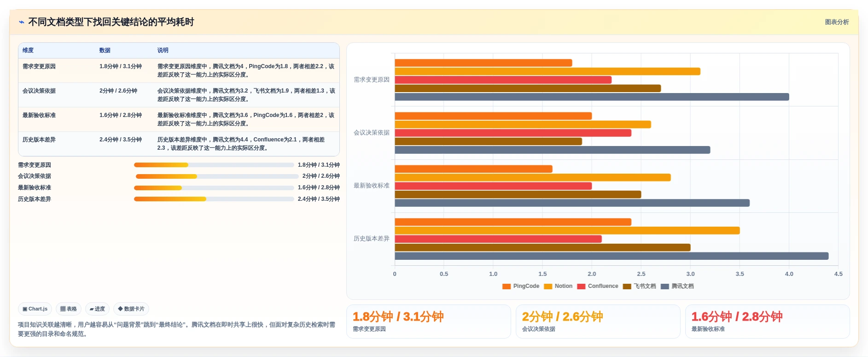Click the 最新验收标准 progress bar
This screenshot has height=357, width=868.
(x=214, y=188)
